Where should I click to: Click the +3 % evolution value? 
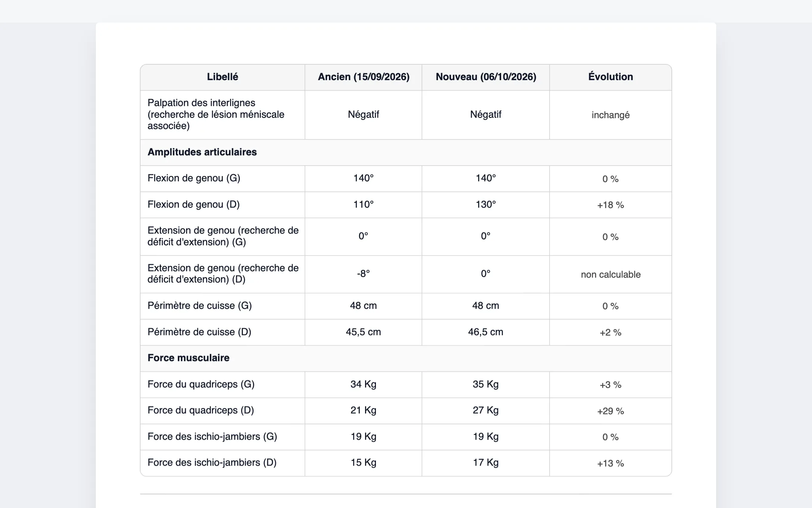(x=611, y=385)
